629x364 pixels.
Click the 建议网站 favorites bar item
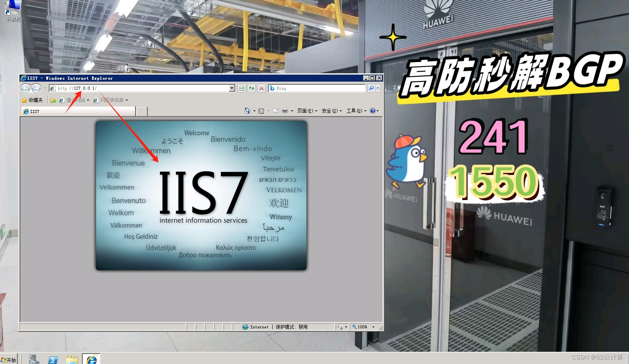coord(76,100)
